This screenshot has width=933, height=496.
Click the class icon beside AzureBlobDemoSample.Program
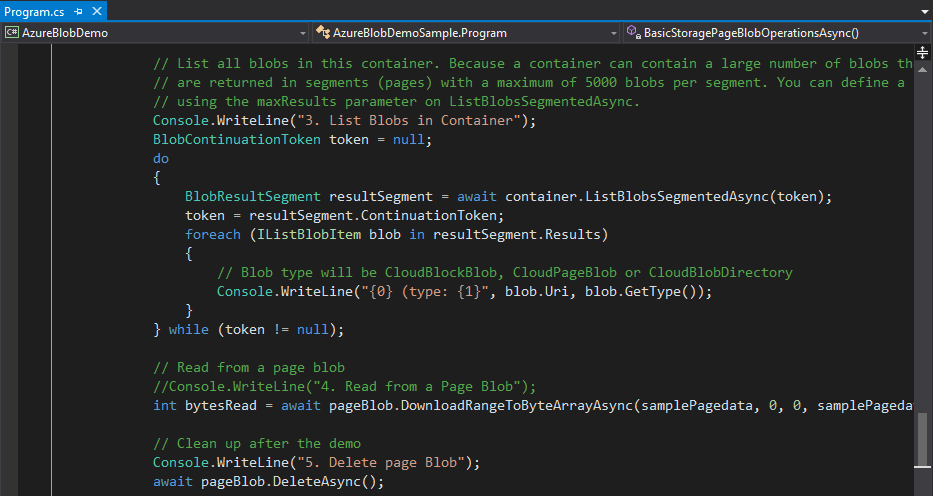tap(324, 32)
